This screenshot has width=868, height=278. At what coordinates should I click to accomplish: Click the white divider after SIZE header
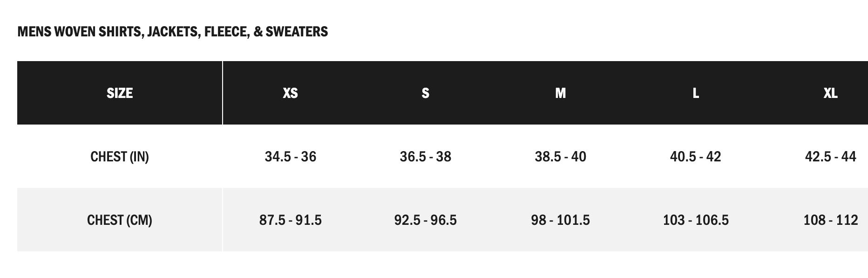point(223,93)
